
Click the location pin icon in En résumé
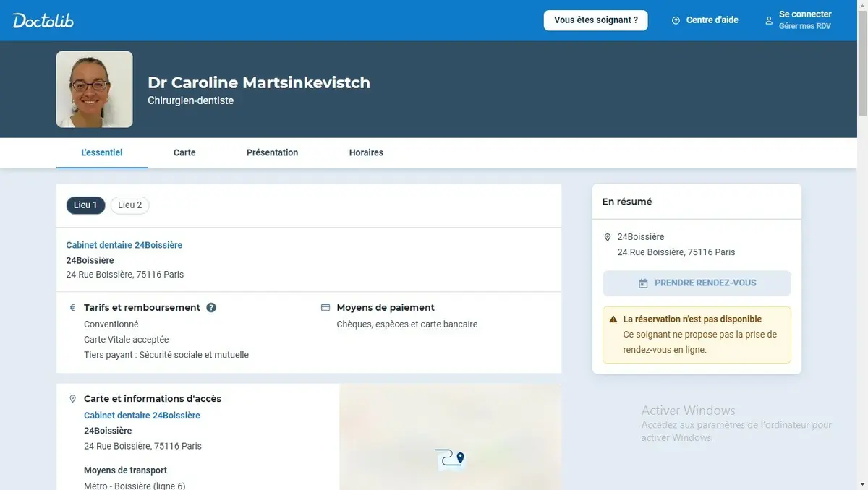[x=608, y=237]
